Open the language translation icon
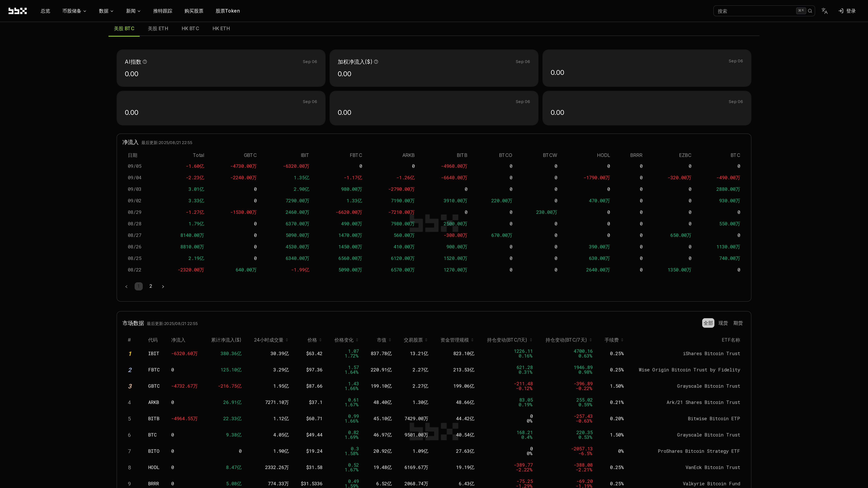The width and height of the screenshot is (868, 488). (x=824, y=11)
